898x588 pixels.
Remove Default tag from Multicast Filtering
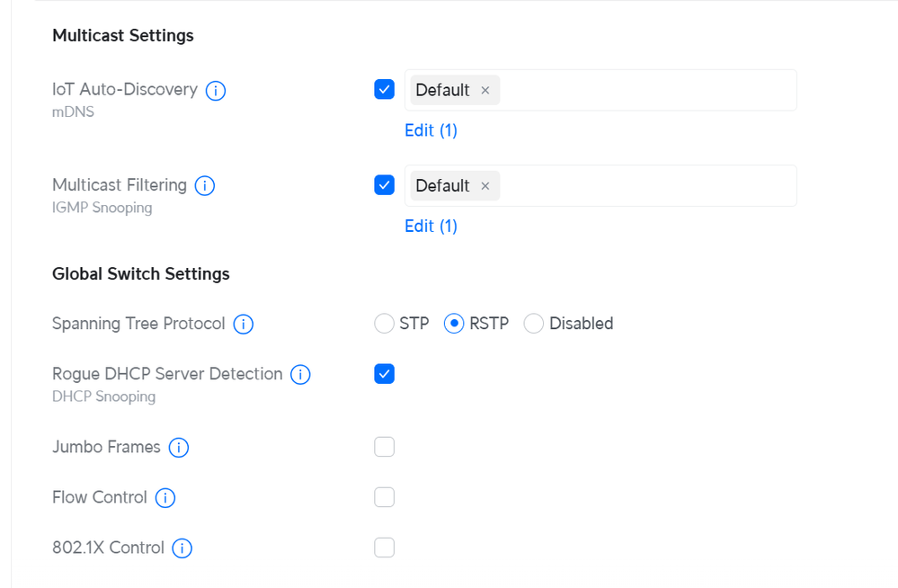485,186
